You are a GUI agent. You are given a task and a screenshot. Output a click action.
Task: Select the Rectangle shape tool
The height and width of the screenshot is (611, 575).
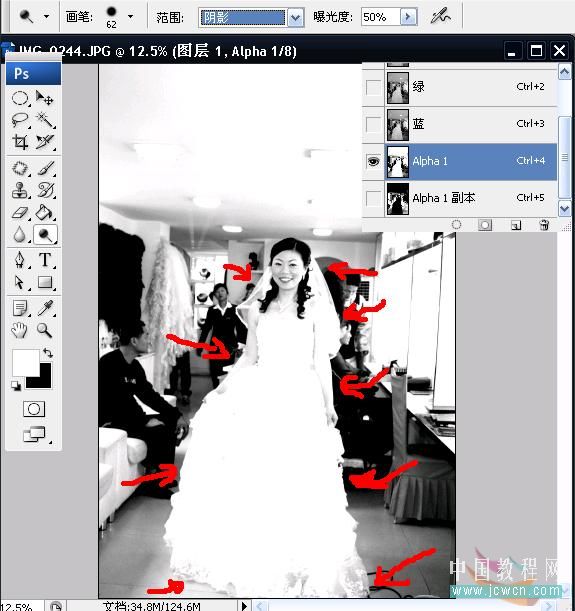45,282
